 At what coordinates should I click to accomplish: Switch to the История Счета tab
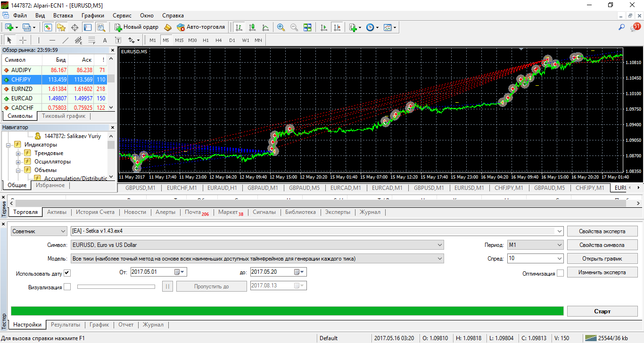pos(95,212)
